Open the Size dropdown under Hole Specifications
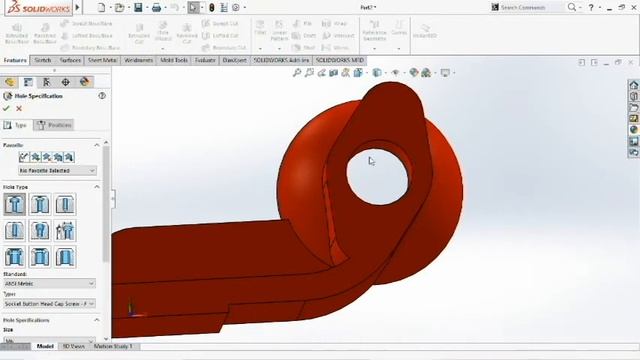The height and width of the screenshot is (360, 640). click(x=49, y=340)
